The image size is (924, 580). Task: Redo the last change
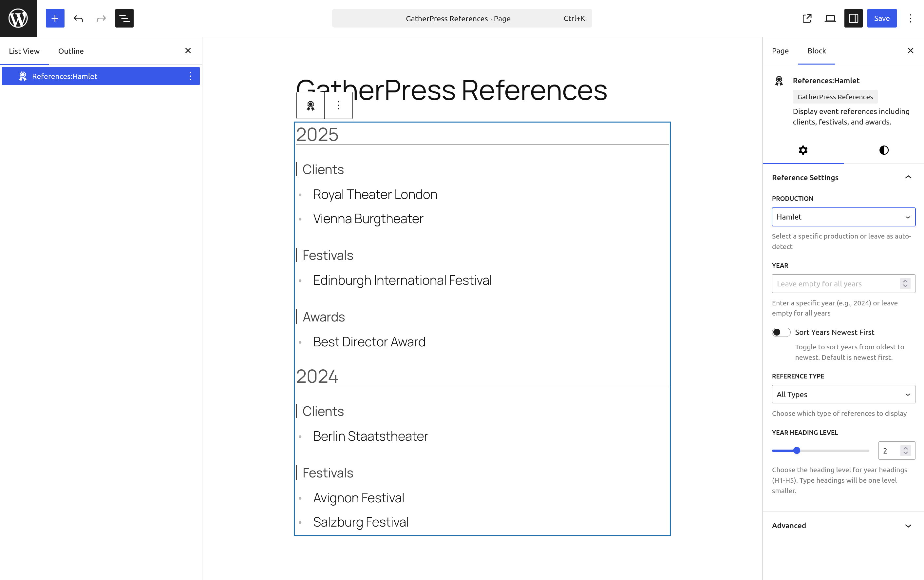pyautogui.click(x=100, y=18)
